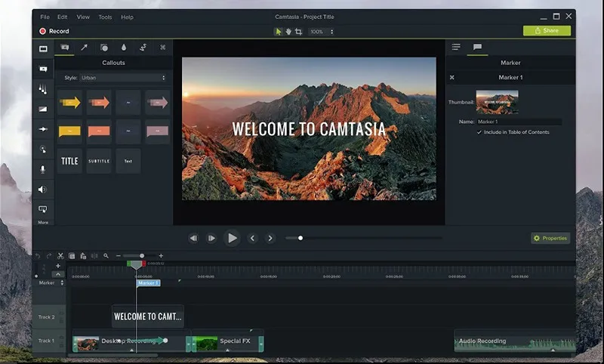The height and width of the screenshot is (364, 604).
Task: Open the Style Urban dropdown
Action: click(123, 78)
